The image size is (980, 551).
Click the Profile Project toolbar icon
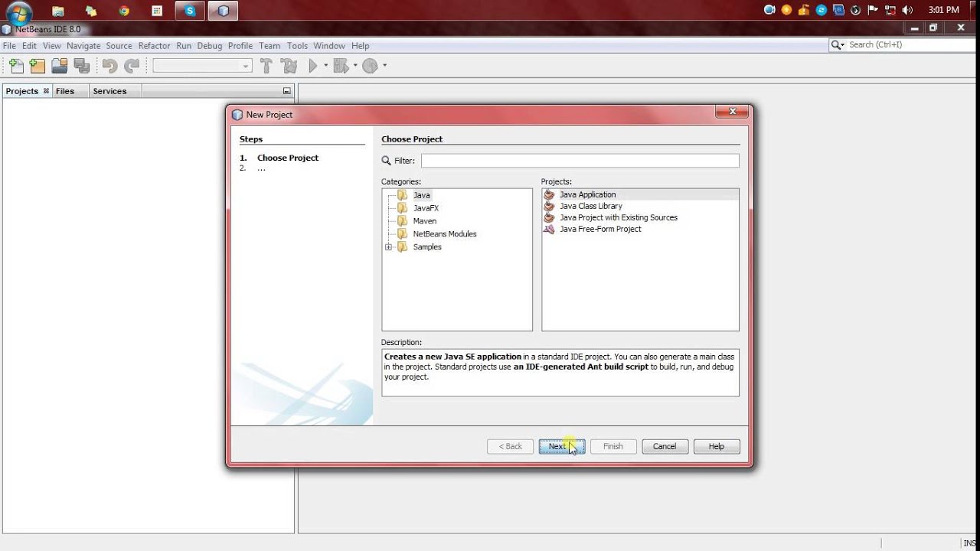370,66
